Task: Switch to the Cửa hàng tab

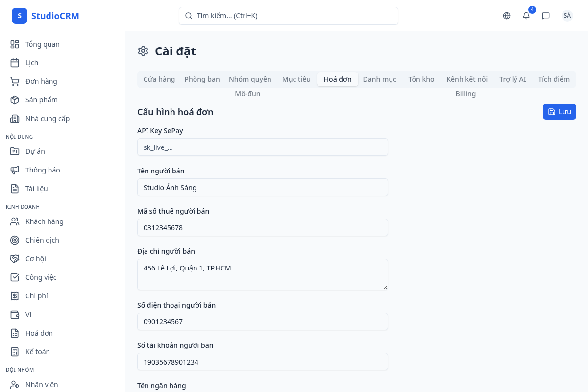Action: (159, 79)
